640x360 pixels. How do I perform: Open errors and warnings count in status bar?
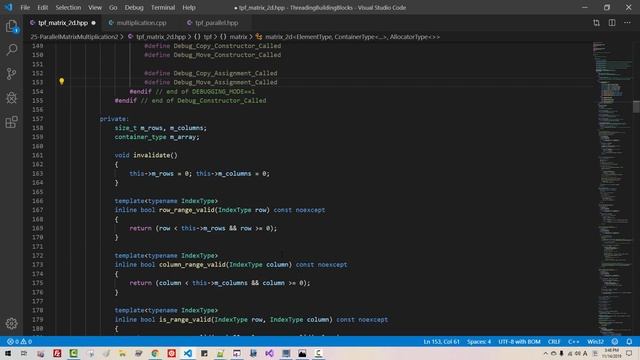tap(19, 342)
